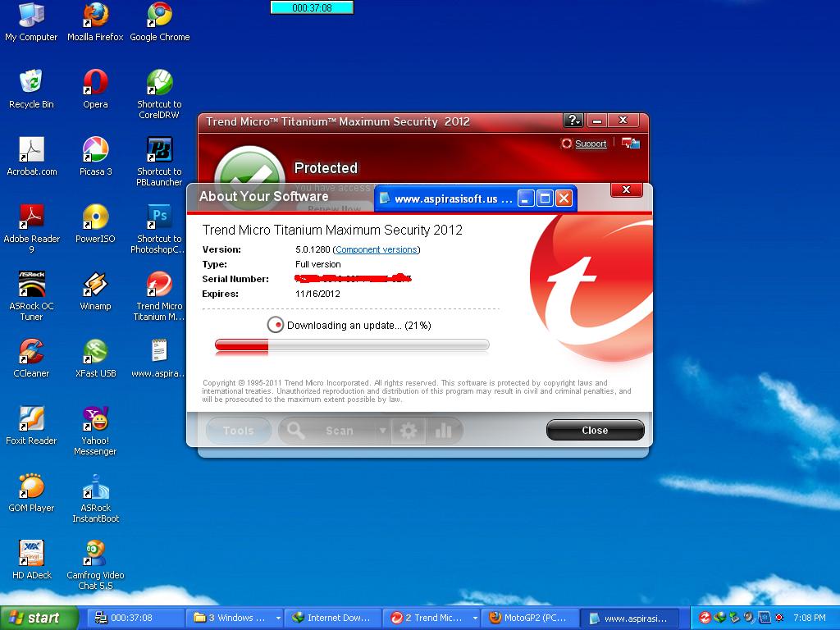Click the remote help icon beside Support
This screenshot has height=630, width=840.
[631, 143]
